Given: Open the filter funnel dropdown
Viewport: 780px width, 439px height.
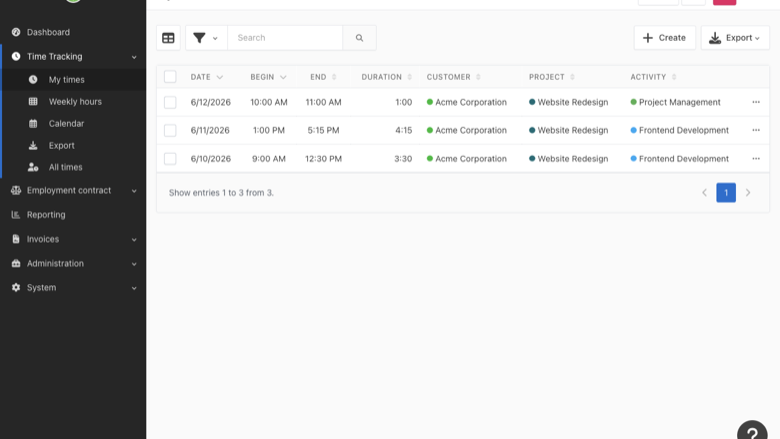Looking at the screenshot, I should (206, 38).
